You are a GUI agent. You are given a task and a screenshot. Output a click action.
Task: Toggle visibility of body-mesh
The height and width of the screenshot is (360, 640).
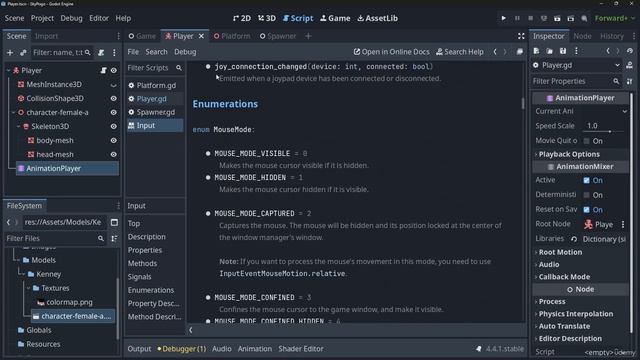coord(114,140)
